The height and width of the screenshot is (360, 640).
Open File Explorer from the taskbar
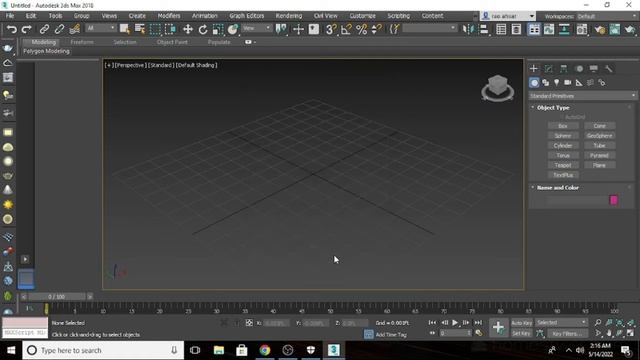(x=219, y=350)
